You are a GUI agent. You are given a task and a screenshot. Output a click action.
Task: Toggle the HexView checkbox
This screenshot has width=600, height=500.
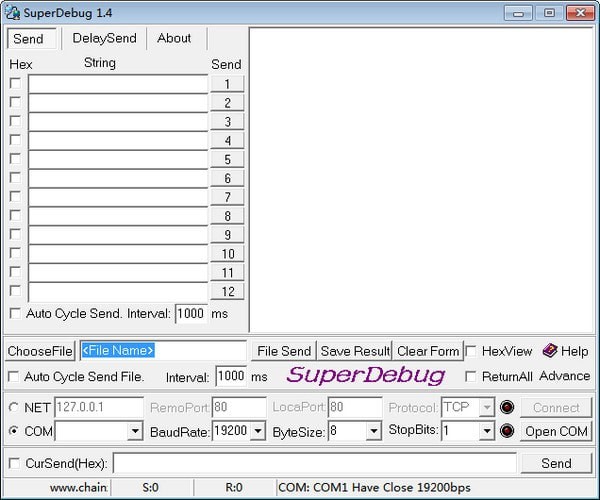tap(471, 351)
